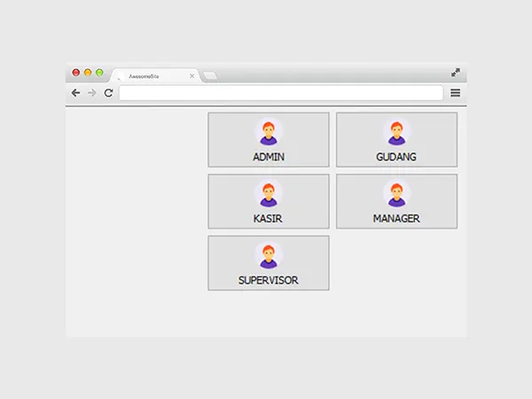
Task: Choose the GUDANG role label
Action: [x=396, y=157]
